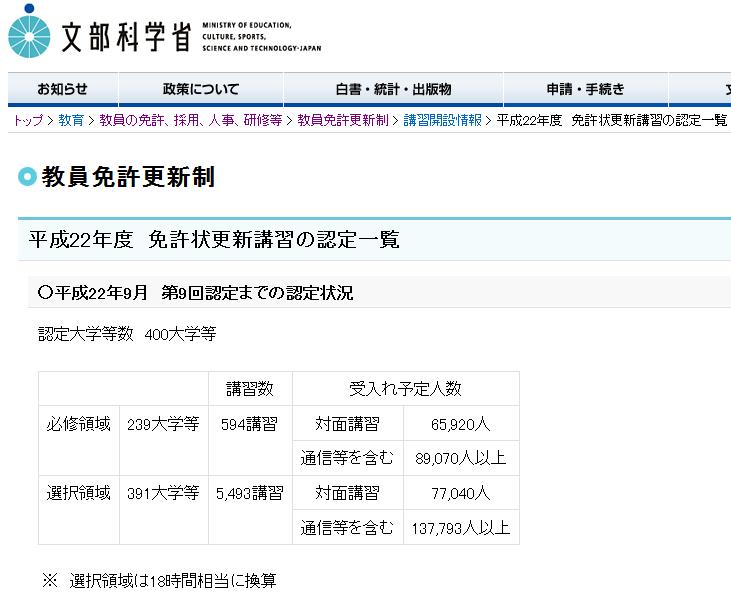Viewport: 731px width, 602px height.
Task: Navigate to 教員の免許、採用、人事、研修等 breadcrumb
Action: coord(190,120)
